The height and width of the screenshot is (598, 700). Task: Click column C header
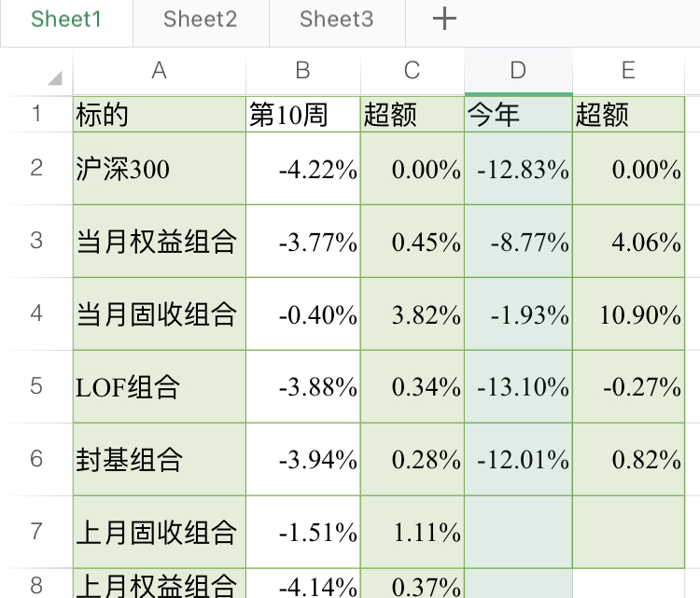(412, 71)
